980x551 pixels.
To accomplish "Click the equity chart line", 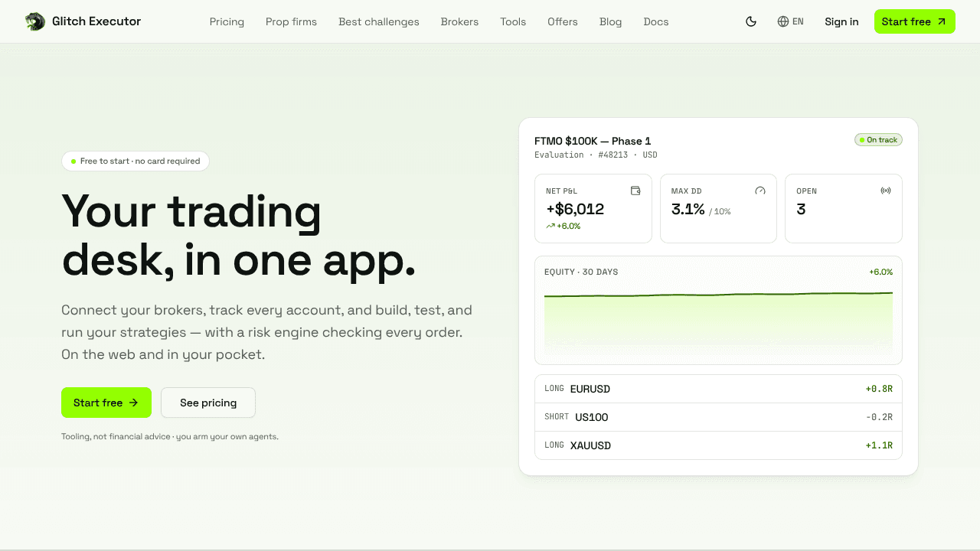I will (x=718, y=295).
